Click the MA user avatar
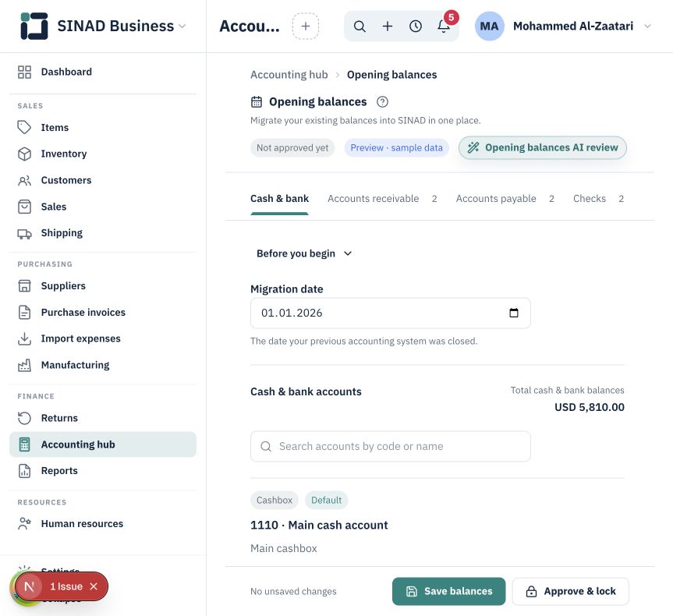The height and width of the screenshot is (616, 673). pos(489,27)
